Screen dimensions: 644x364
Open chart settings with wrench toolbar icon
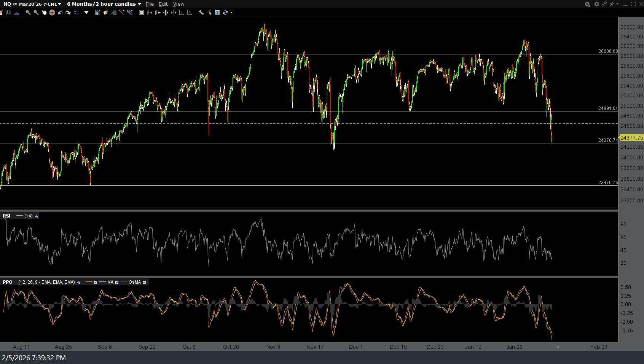[x=201, y=13]
